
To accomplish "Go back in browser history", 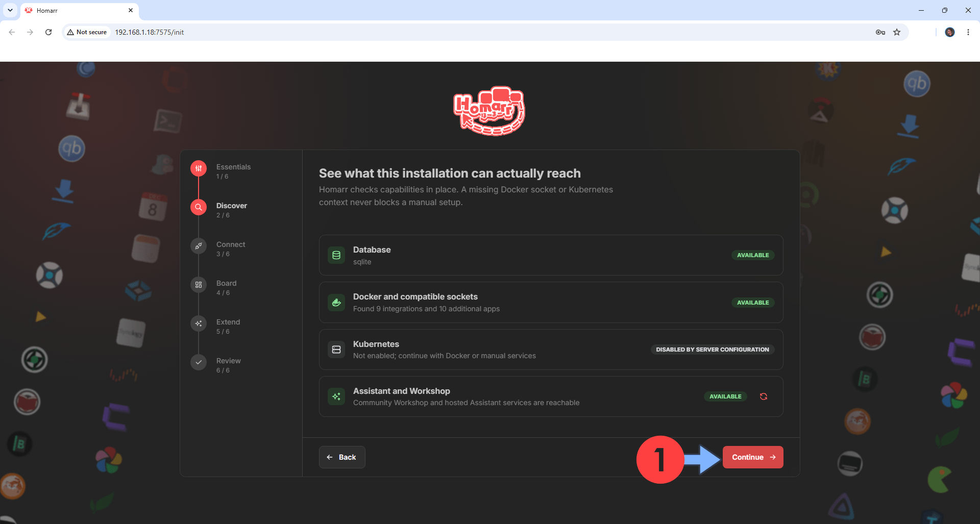I will [12, 32].
